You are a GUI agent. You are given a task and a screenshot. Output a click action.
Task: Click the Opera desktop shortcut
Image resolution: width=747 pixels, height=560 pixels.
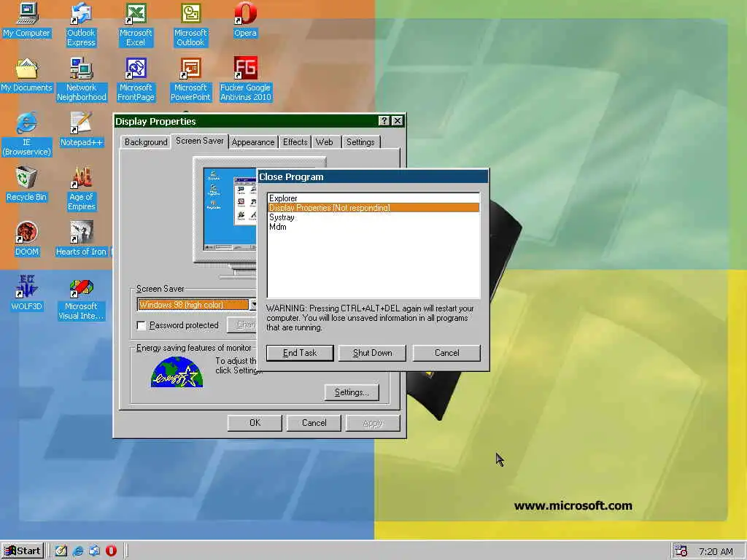click(x=245, y=20)
